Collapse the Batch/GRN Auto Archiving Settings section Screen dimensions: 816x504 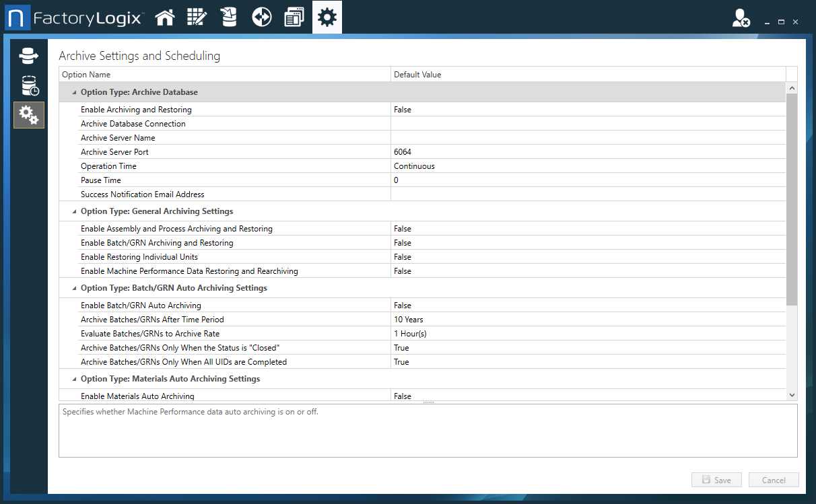tap(73, 287)
